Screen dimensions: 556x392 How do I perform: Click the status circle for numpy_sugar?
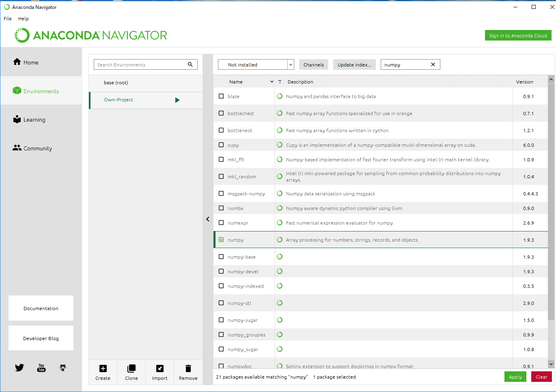[x=280, y=349]
